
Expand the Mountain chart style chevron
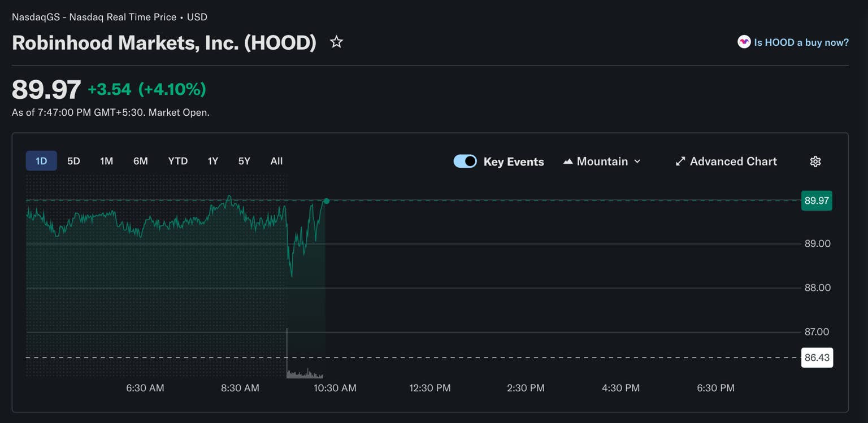pyautogui.click(x=637, y=162)
